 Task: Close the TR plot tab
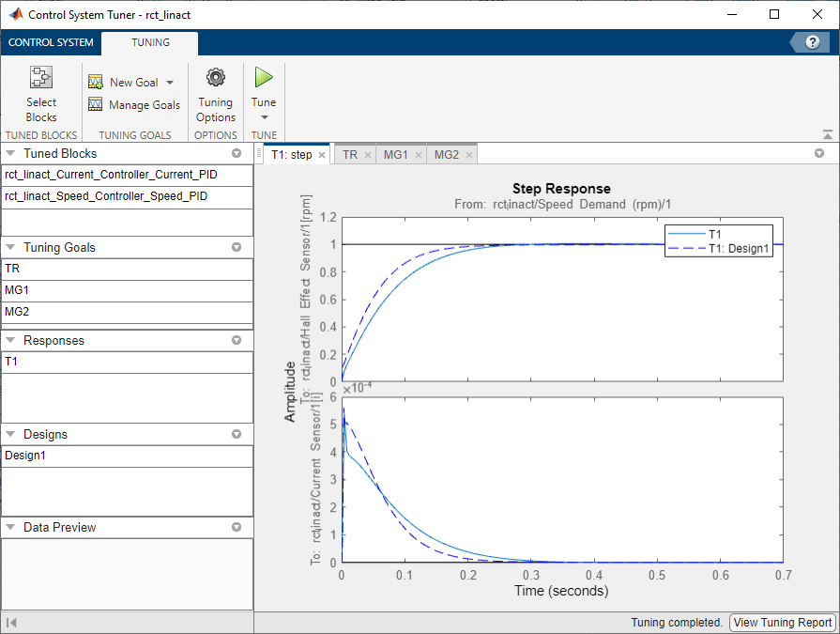[368, 155]
